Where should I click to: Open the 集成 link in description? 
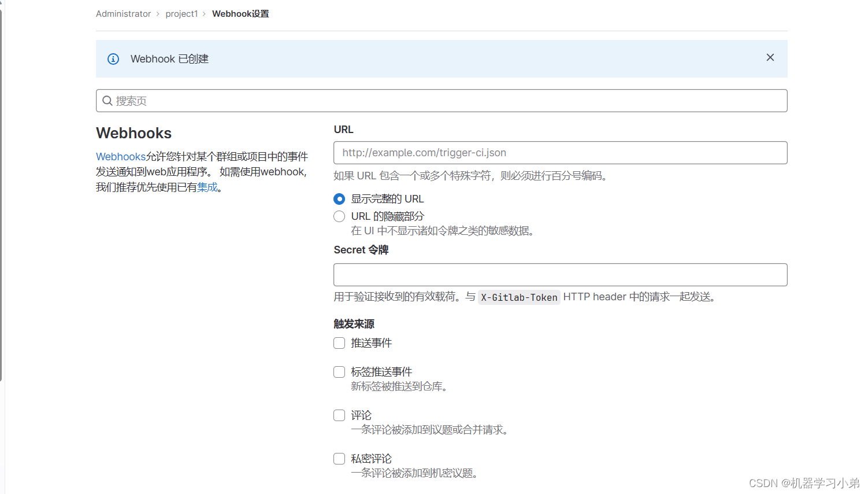click(207, 187)
